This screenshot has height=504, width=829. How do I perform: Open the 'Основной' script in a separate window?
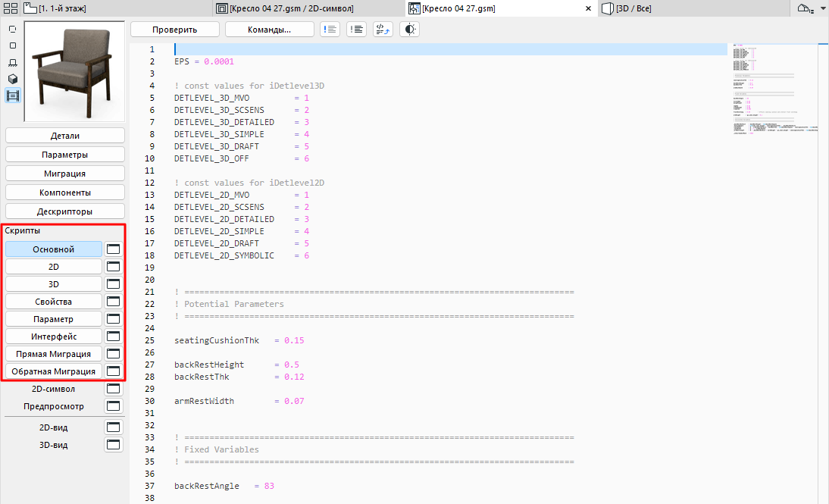(112, 248)
